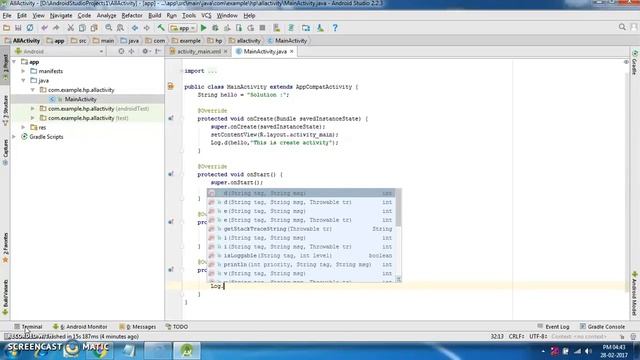Select the getStackTraceString completion suggestion
Viewport: 640px width, 360px height.
click(x=301, y=229)
